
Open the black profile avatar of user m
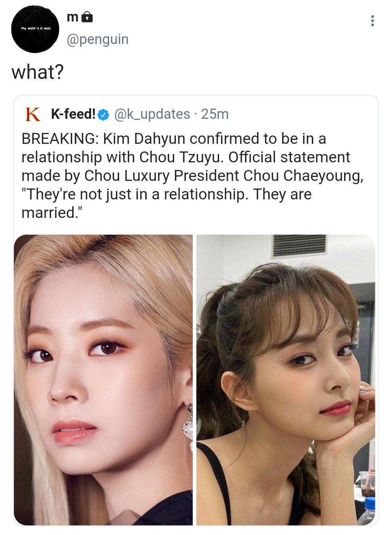pos(35,29)
